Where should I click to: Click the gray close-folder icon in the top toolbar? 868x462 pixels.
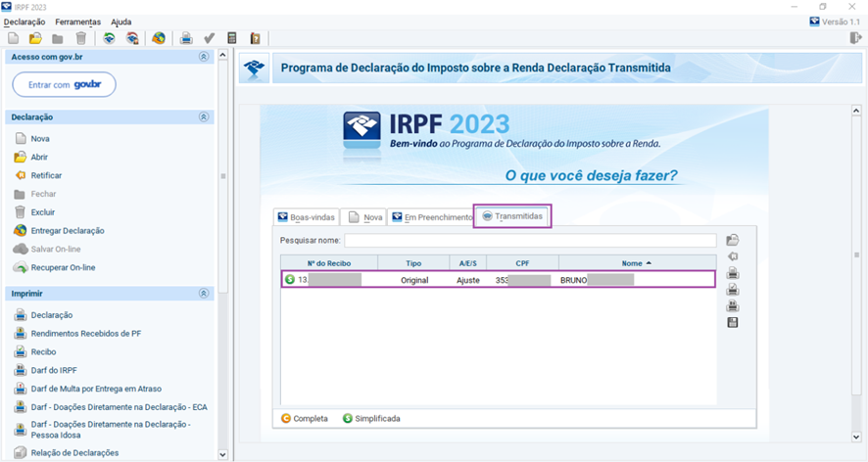58,38
